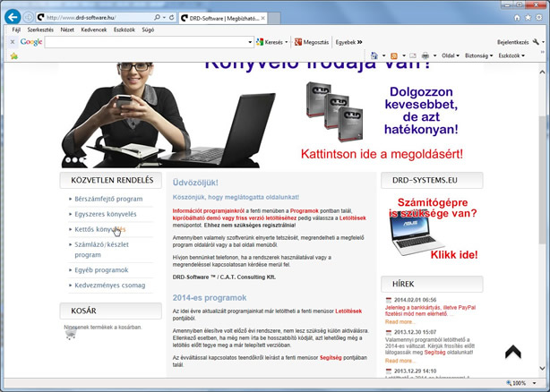Open Számlázó/készlet program link
The width and height of the screenshot is (550, 392).
pos(101,250)
